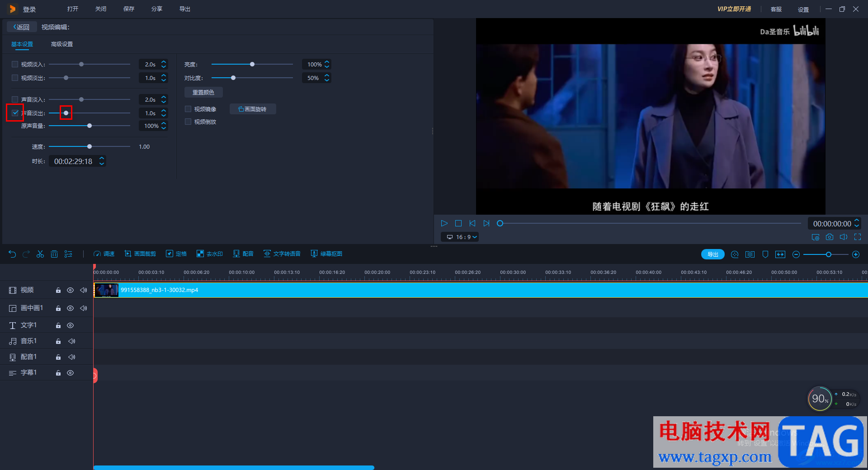Screen dimensions: 868x470
Task: Open the 16:9 aspect ratio dropdown
Action: point(460,237)
